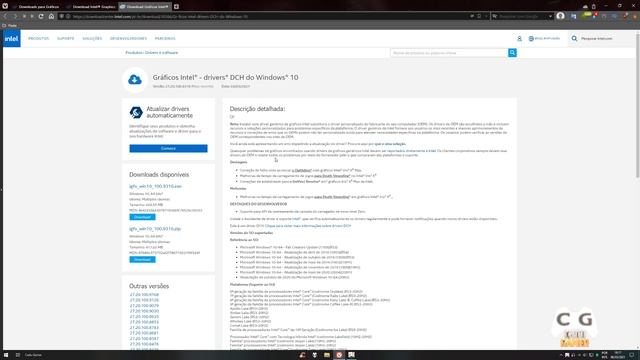The width and height of the screenshot is (640, 360).
Task: Open the DESENVOLVEDORES menu
Action: point(128,38)
